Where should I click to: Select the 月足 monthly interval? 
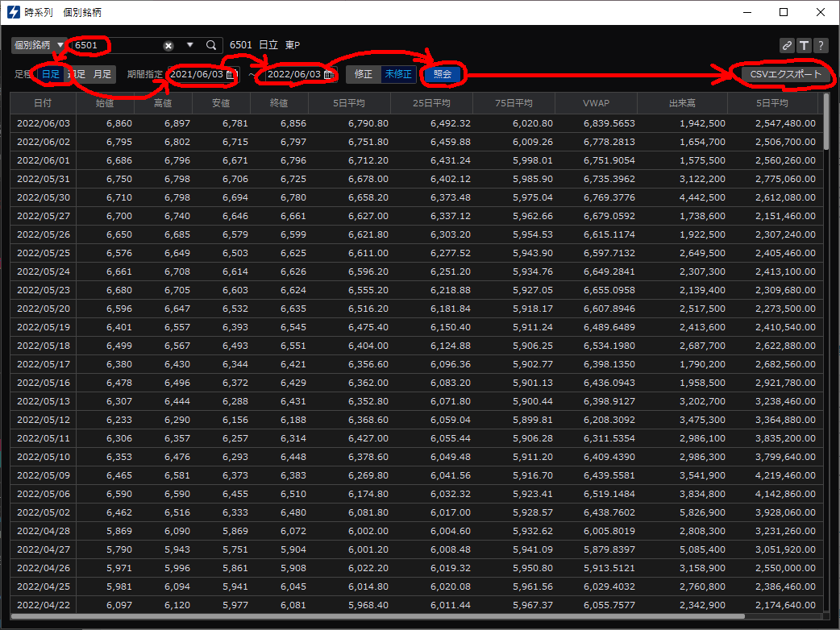click(x=102, y=74)
